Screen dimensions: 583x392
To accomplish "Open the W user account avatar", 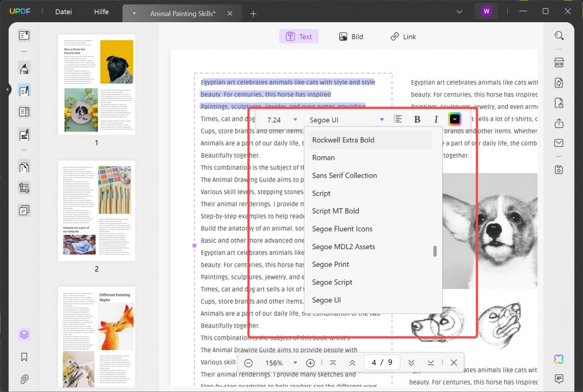I will pyautogui.click(x=486, y=11).
